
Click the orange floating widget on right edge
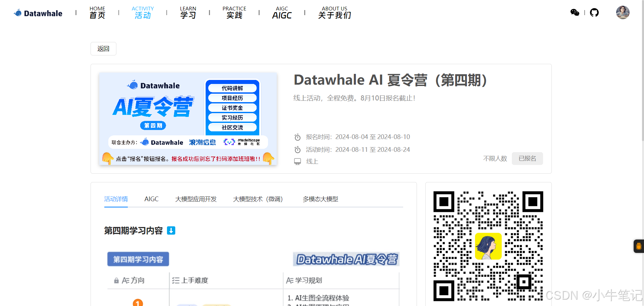[x=639, y=246]
